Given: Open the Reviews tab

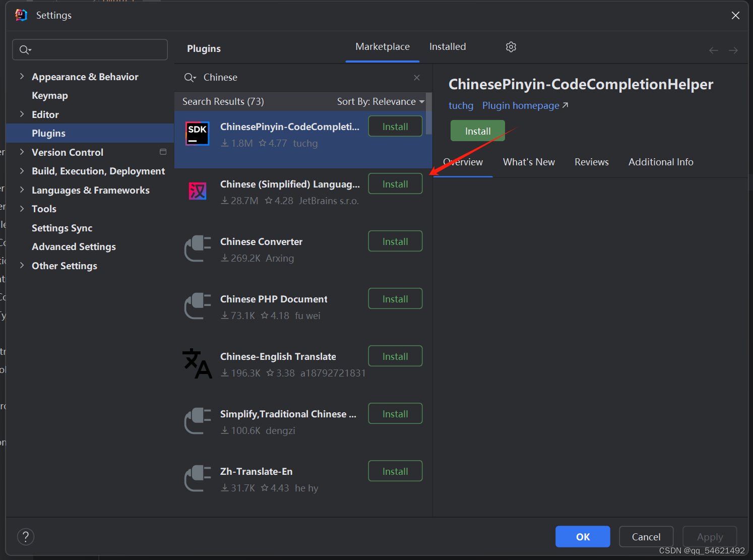Looking at the screenshot, I should (x=592, y=162).
